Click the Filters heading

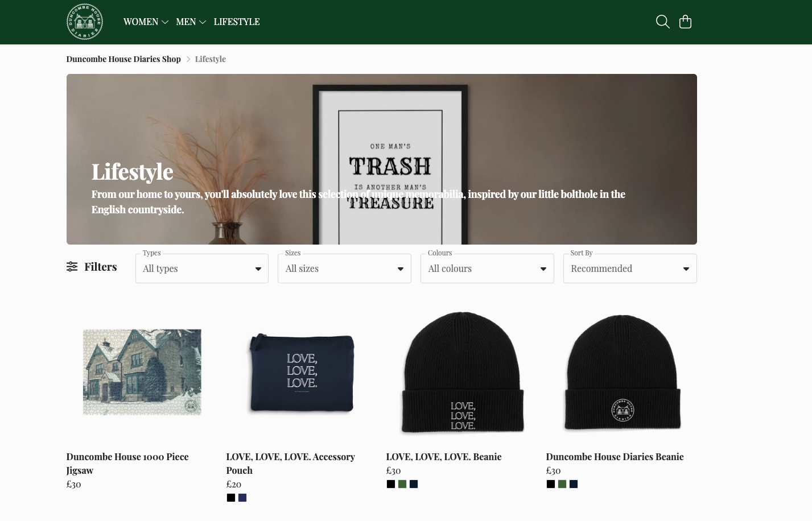101,267
